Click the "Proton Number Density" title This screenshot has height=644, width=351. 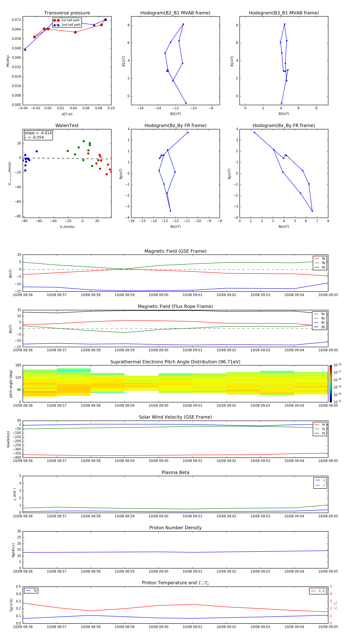pos(175,528)
